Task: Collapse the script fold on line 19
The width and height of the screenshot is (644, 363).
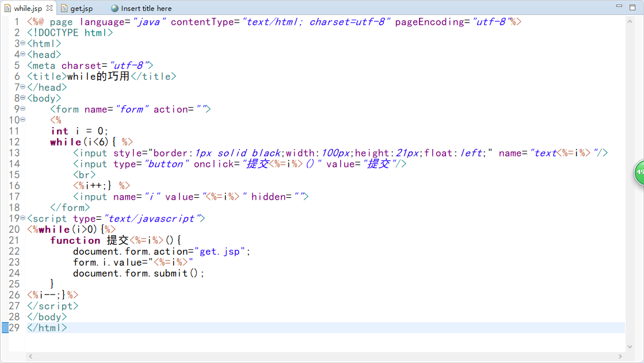Action: pos(22,217)
